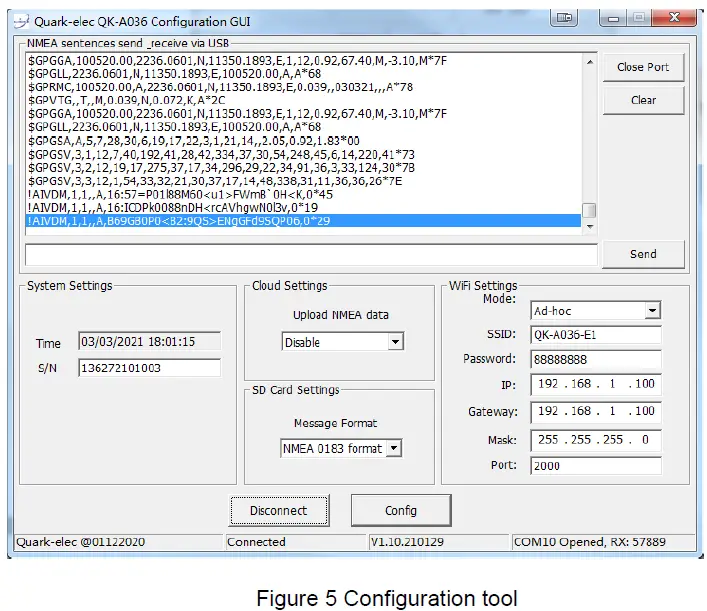
Task: Click the scroll up arrow in NMEA log
Action: click(x=590, y=62)
